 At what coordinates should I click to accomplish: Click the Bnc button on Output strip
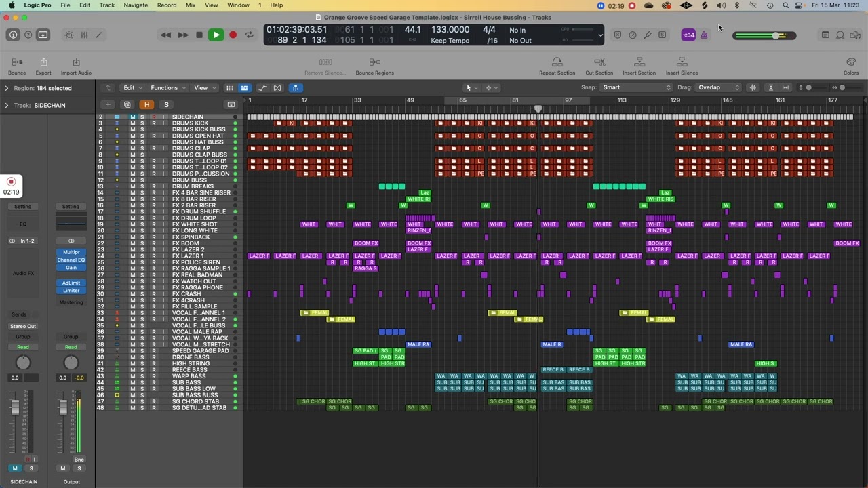pos(79,460)
